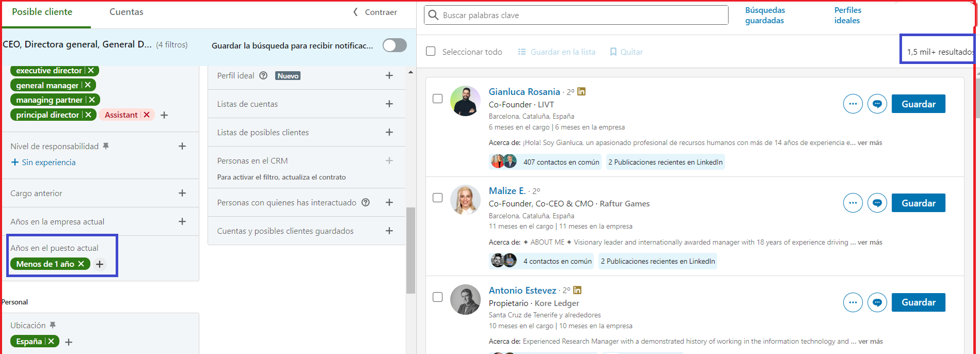
Task: Open Búsquedas guardadas
Action: coord(765,15)
